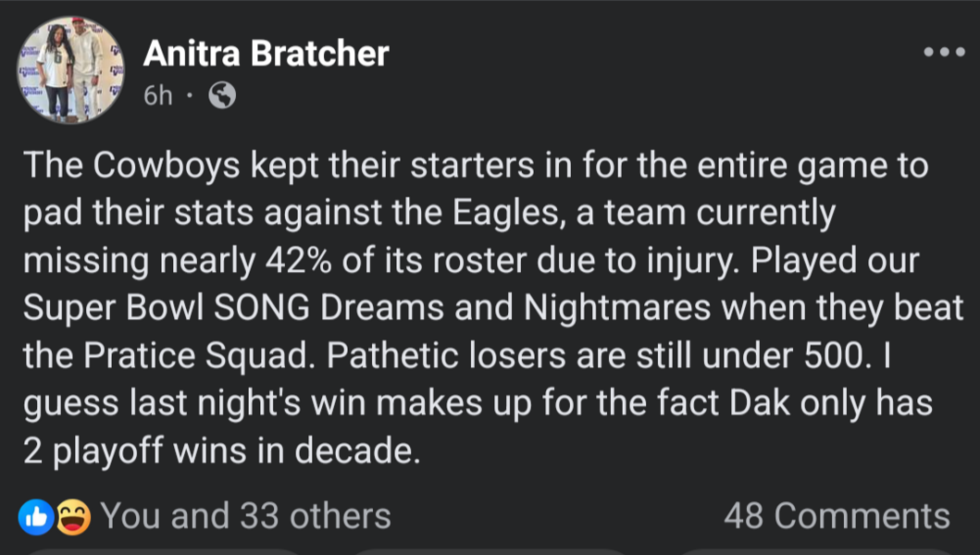Click the blue thumbs-up reaction icon
Image resolution: width=980 pixels, height=555 pixels.
pos(35,517)
